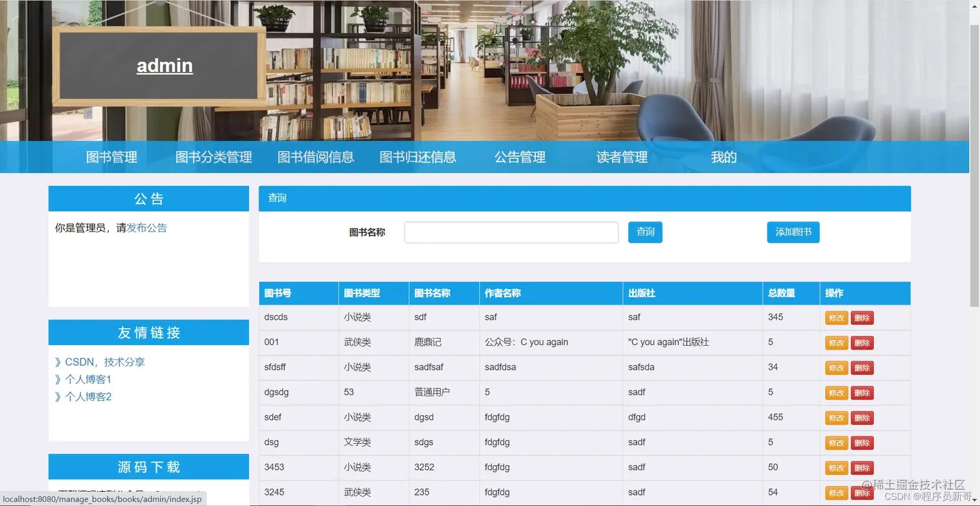Image resolution: width=980 pixels, height=506 pixels.
Task: Select the quantity cell 345
Action: click(791, 317)
